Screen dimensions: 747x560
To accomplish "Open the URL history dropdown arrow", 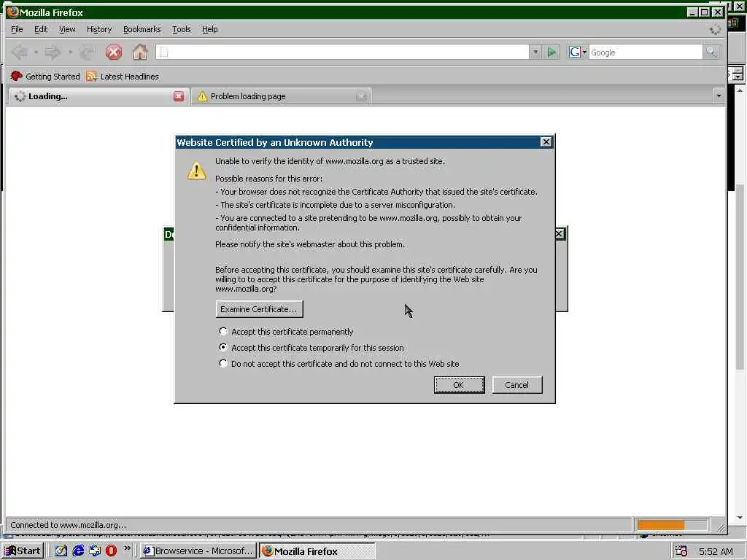I will pyautogui.click(x=535, y=52).
